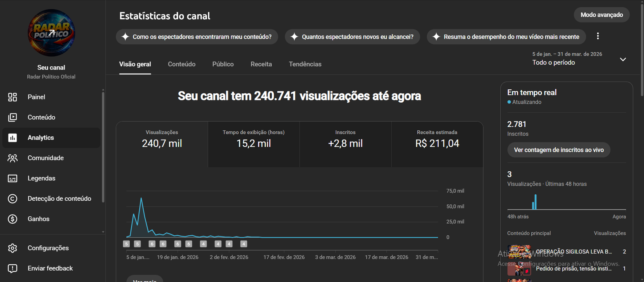644x282 pixels.
Task: Click the 'Radar Político Oficial' channel name
Action: click(51, 77)
